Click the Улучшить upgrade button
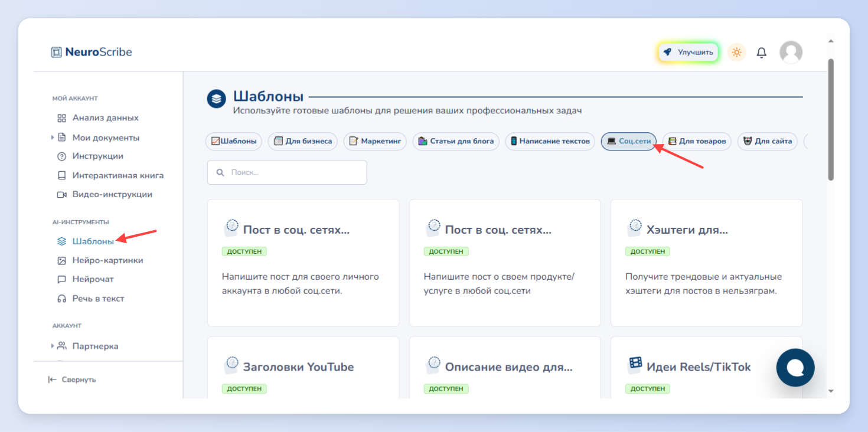This screenshot has height=432, width=868. [x=688, y=53]
